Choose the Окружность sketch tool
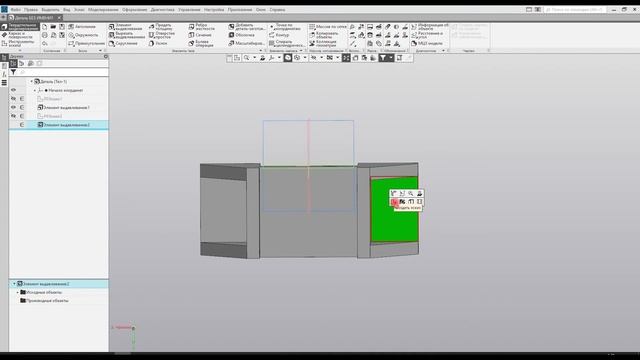 click(x=83, y=35)
